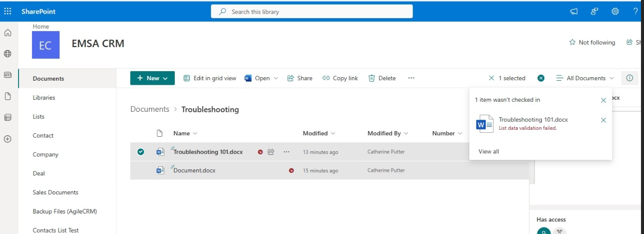This screenshot has height=234, width=644.
Task: Click the Troubleshooting breadcrumb
Action: pos(210,109)
